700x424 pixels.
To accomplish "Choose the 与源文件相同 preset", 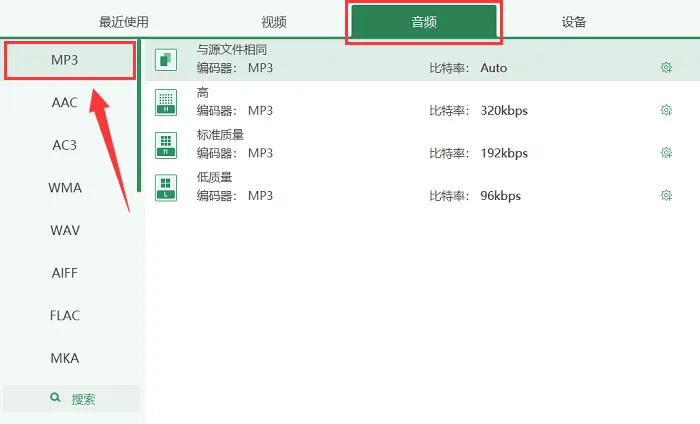I will click(232, 50).
